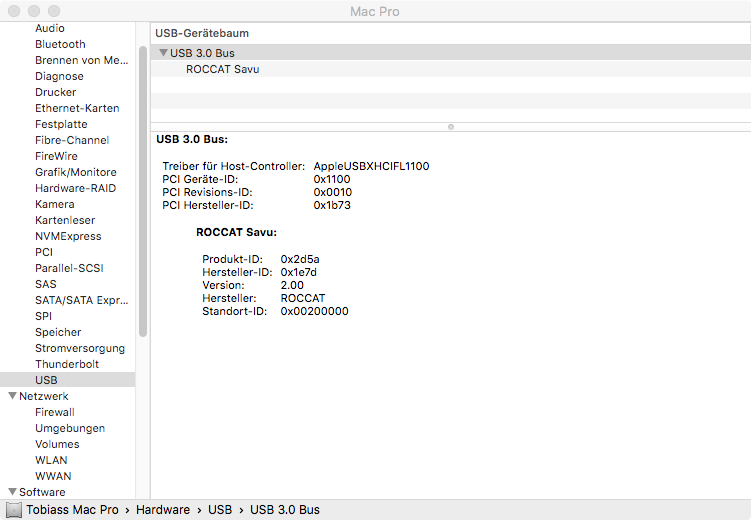Click the bold ROCCAT Savu: heading
This screenshot has height=520, width=751.
[237, 232]
